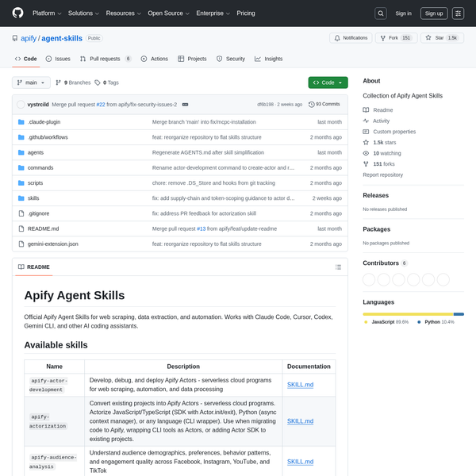Open the first contributor avatar
Viewport: 476px width, 476px height.
tap(369, 279)
